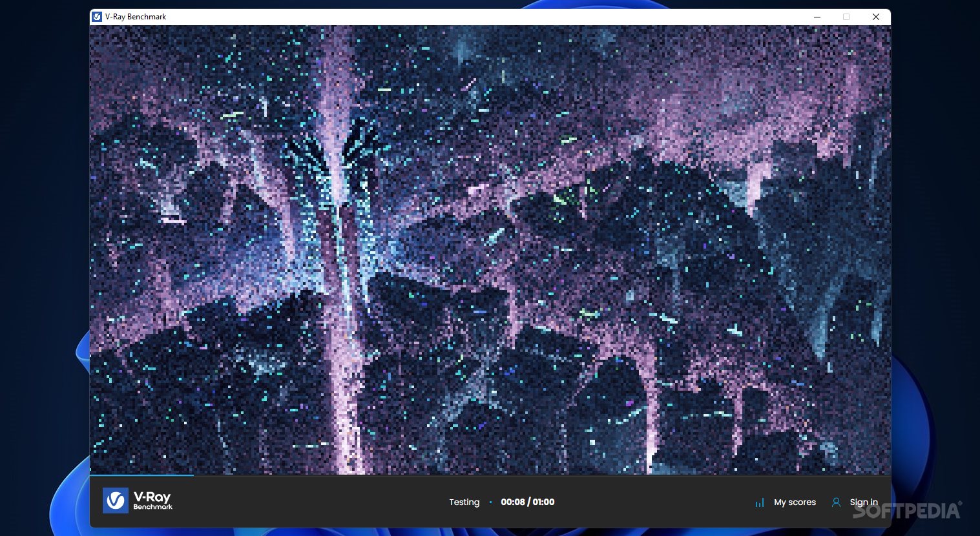Click the 00:08 / 01:00 timer
The width and height of the screenshot is (980, 536).
coord(528,502)
